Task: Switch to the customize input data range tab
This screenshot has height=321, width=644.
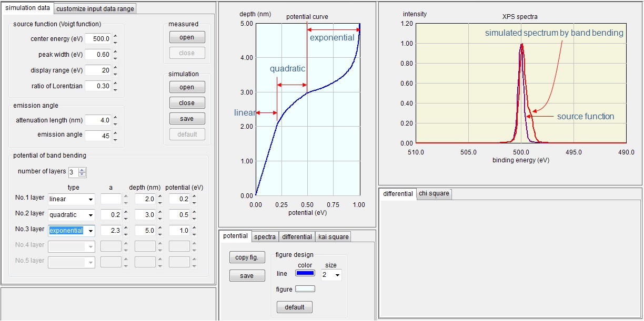Action: coord(95,8)
